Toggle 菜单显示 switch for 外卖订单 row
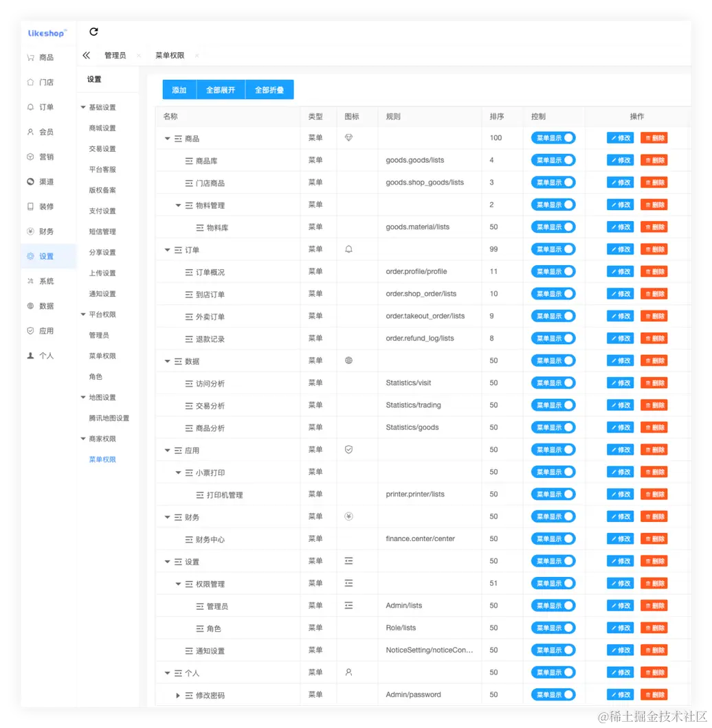 553,316
